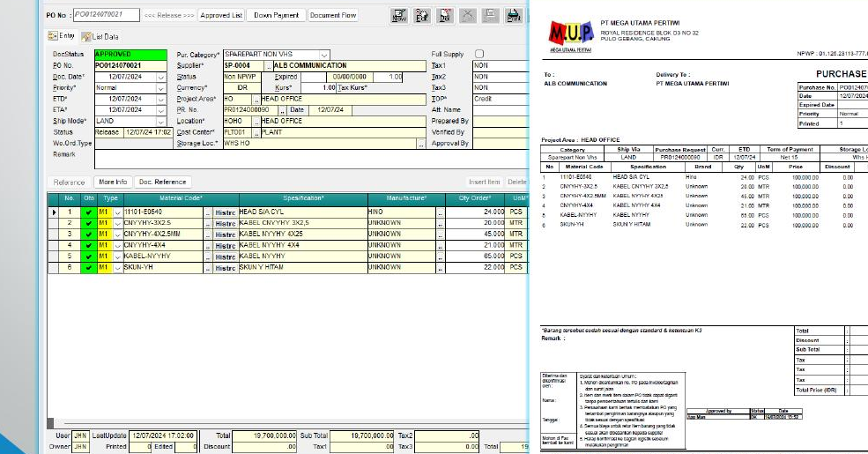
Task: Click the Print toolbar icon
Action: pyautogui.click(x=514, y=16)
